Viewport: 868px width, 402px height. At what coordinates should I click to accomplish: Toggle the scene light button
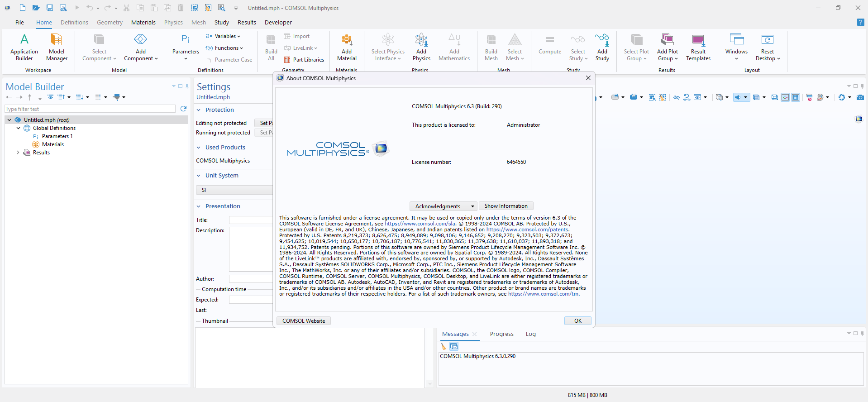point(738,97)
